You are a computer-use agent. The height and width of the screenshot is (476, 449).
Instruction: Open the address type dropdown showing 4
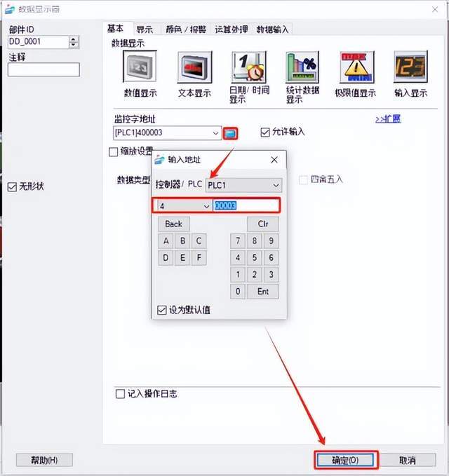(185, 206)
